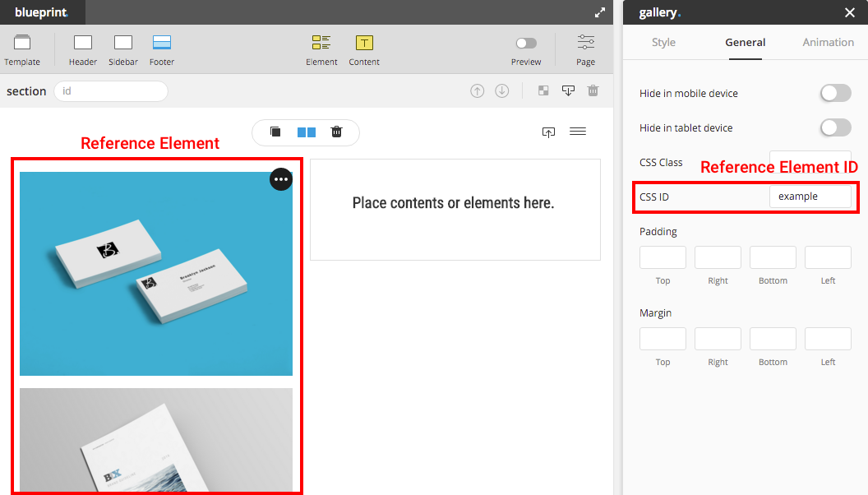This screenshot has height=495, width=868.
Task: Click the Padding Top field
Action: coord(663,257)
